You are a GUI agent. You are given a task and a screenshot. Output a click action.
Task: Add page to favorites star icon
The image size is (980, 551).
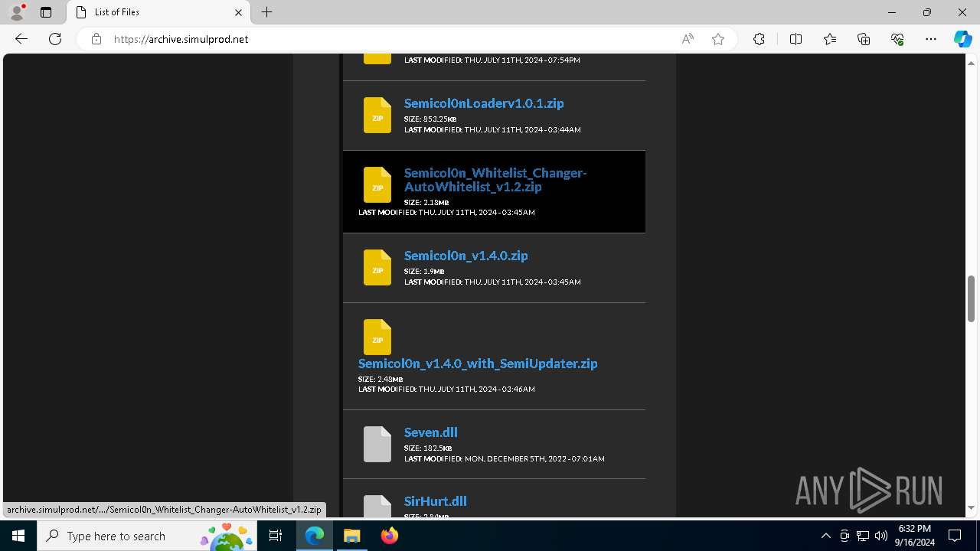718,39
